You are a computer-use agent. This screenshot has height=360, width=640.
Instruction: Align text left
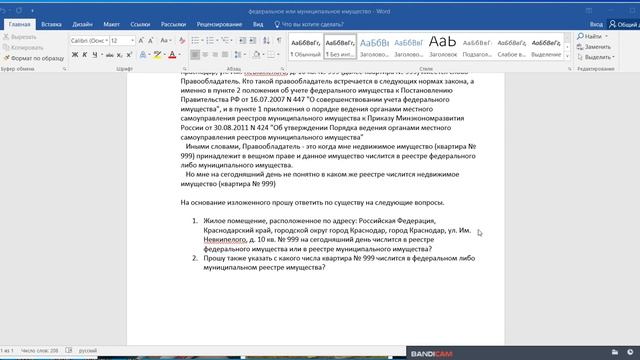coord(195,54)
